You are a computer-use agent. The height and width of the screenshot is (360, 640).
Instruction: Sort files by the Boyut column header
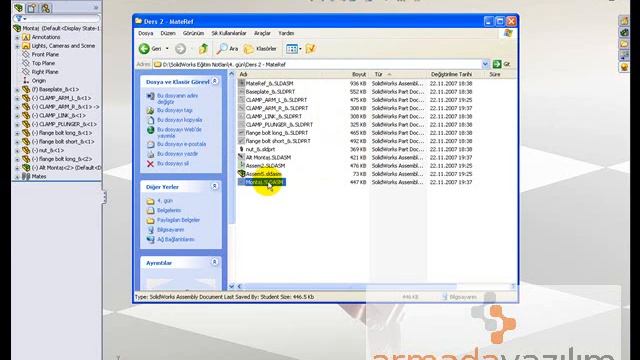(358, 74)
